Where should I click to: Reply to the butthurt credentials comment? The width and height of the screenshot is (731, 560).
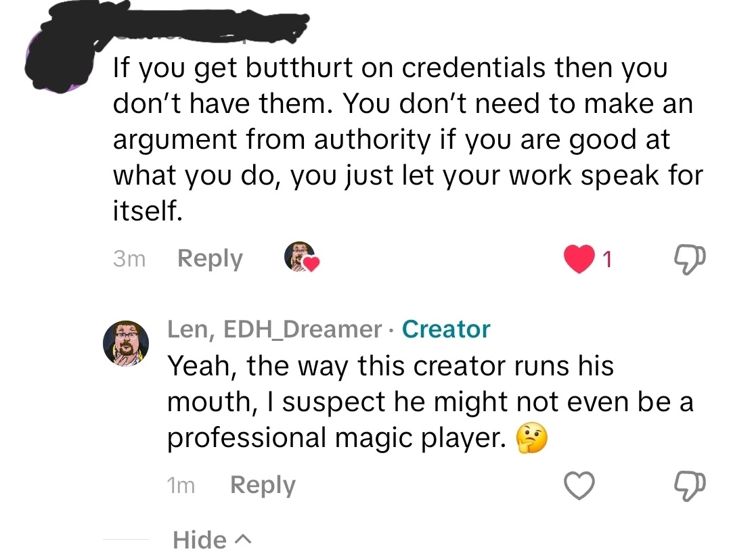[210, 258]
